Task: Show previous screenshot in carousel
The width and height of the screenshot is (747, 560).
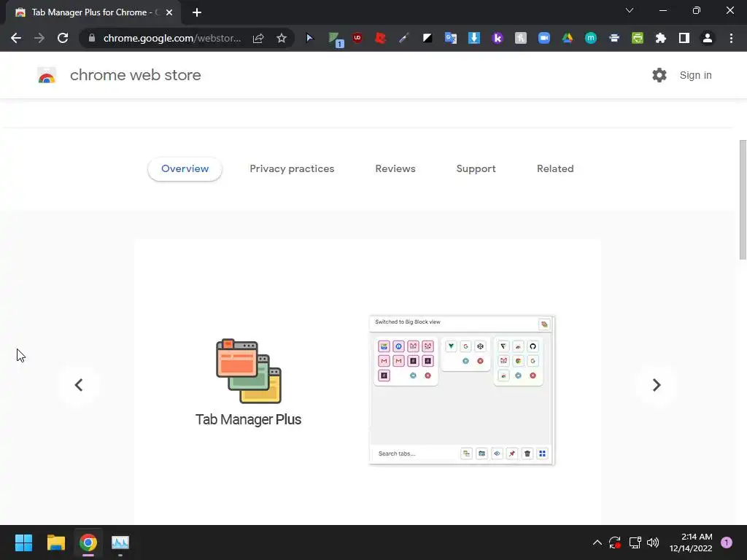Action: (x=79, y=385)
